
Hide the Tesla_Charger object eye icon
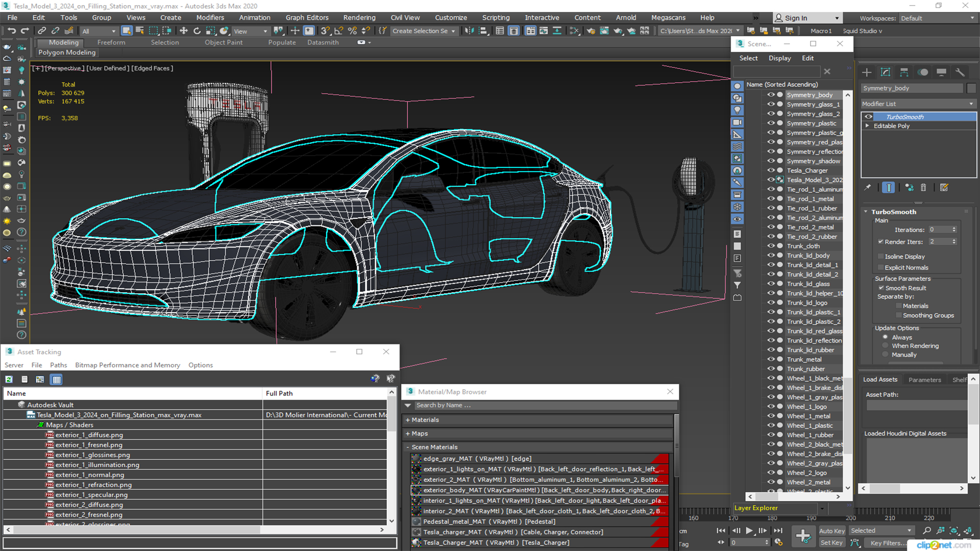tap(771, 170)
